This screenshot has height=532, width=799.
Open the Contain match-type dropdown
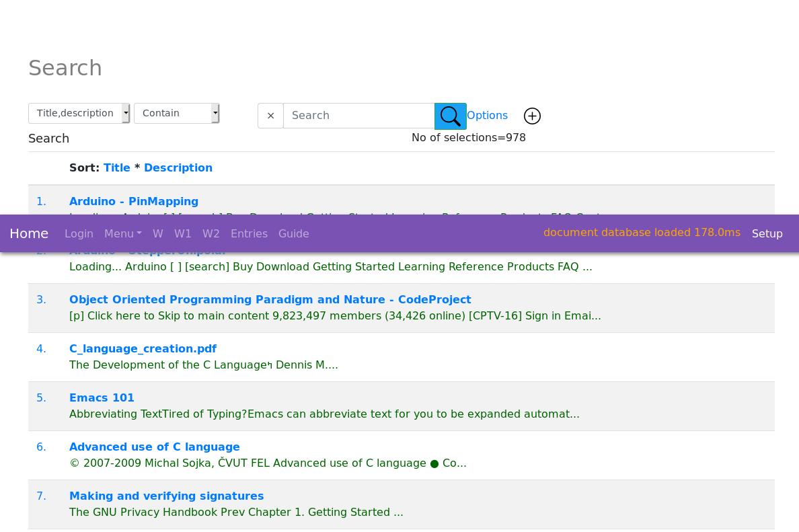tap(176, 113)
